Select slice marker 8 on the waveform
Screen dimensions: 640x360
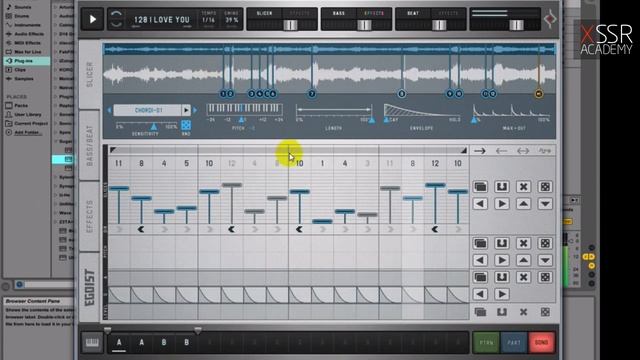(x=402, y=94)
